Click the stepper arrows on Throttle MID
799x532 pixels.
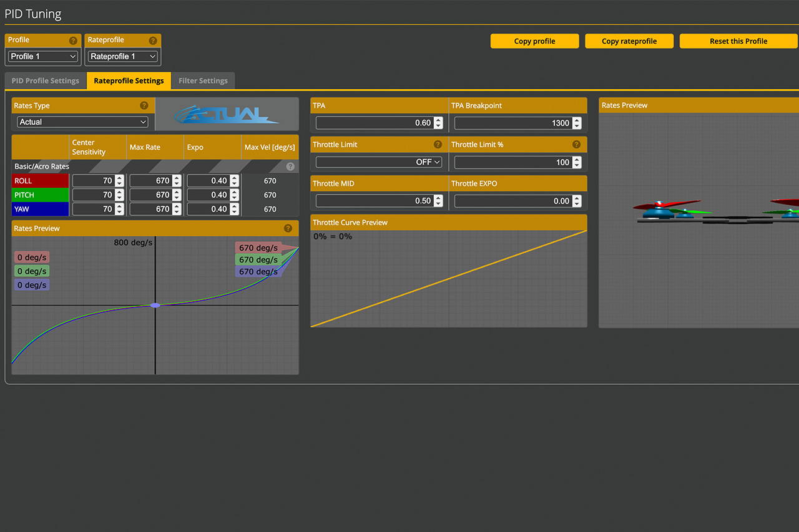tap(438, 201)
